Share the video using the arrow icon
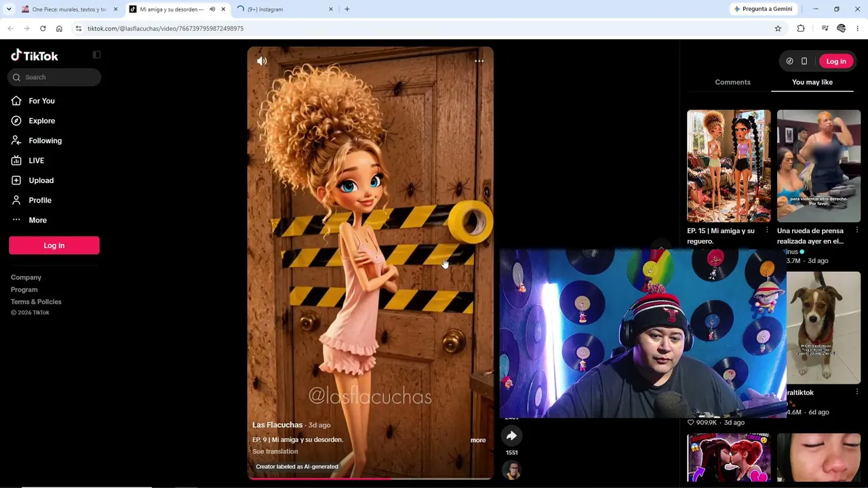Viewport: 868px width, 488px height. coord(512,436)
